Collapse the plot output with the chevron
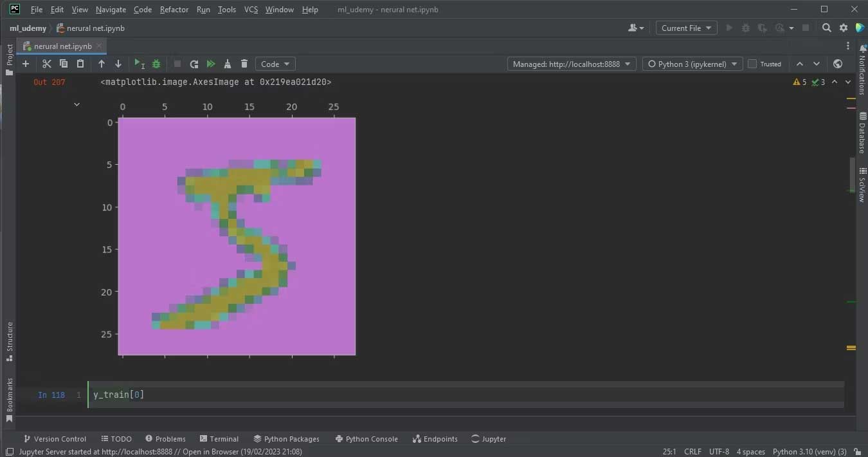868x457 pixels. click(77, 104)
